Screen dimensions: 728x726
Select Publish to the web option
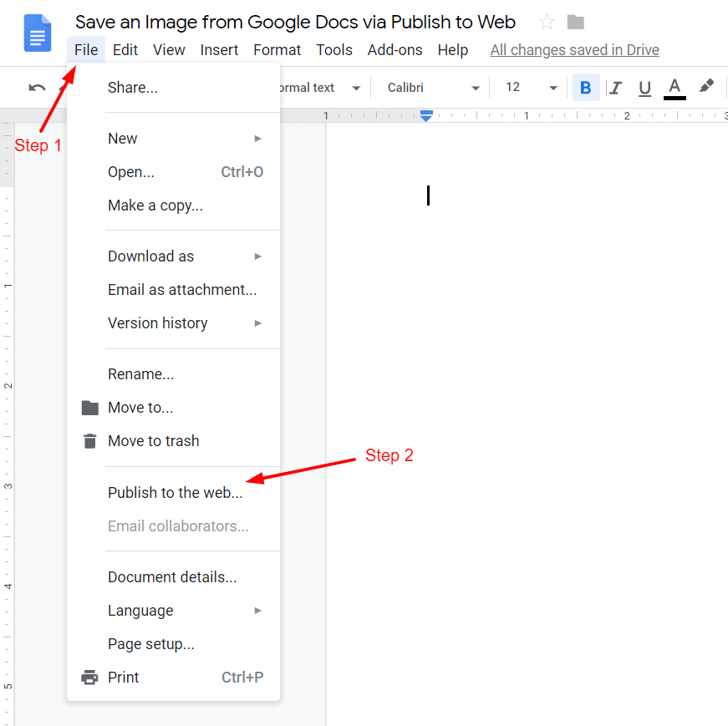coord(175,492)
